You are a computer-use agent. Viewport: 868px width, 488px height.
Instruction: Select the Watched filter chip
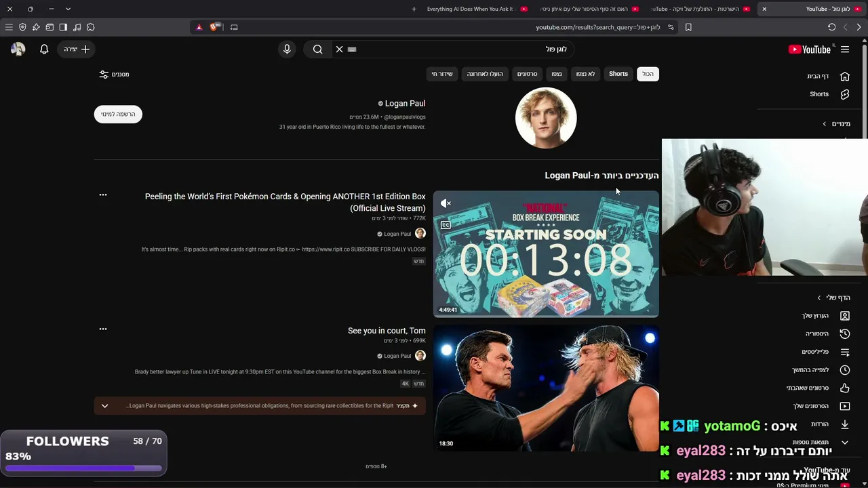(x=557, y=74)
